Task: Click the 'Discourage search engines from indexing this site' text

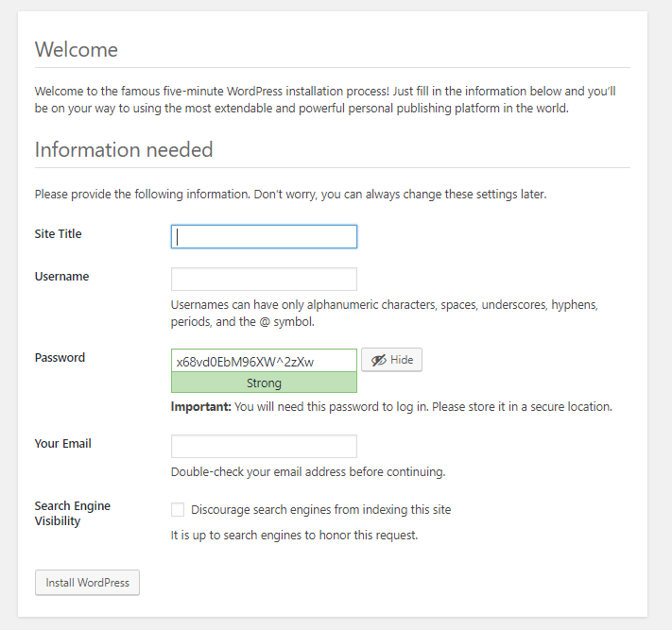Action: 321,510
